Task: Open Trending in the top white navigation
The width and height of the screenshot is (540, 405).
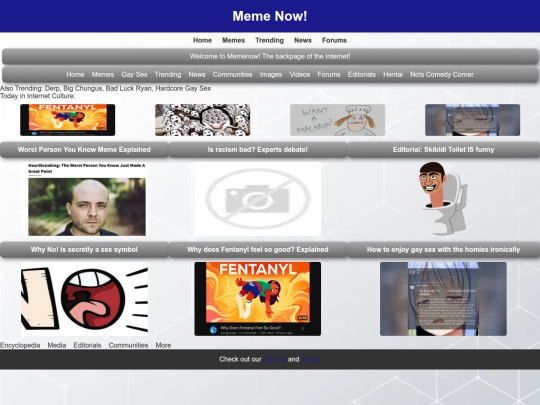Action: pos(270,40)
